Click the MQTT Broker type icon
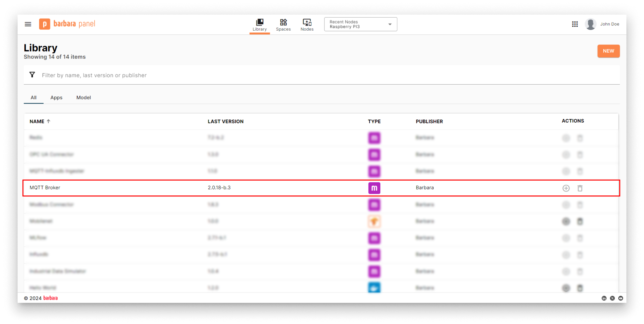 tap(374, 188)
